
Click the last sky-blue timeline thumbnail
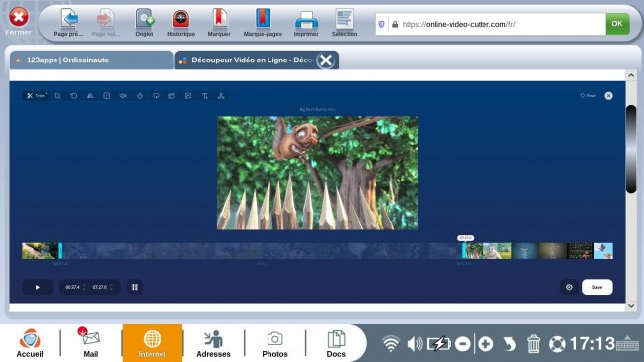point(603,251)
